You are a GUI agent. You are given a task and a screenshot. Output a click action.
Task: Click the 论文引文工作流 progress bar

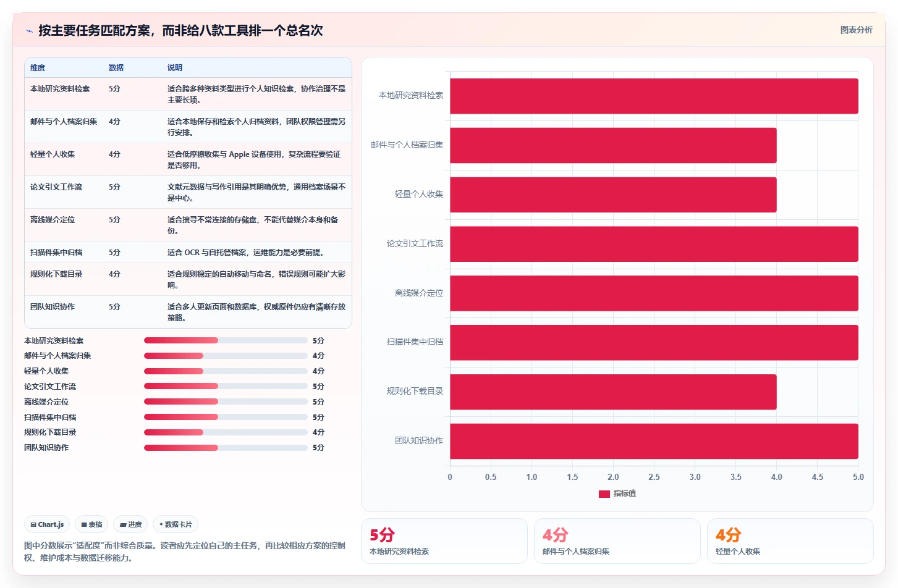[x=226, y=386]
